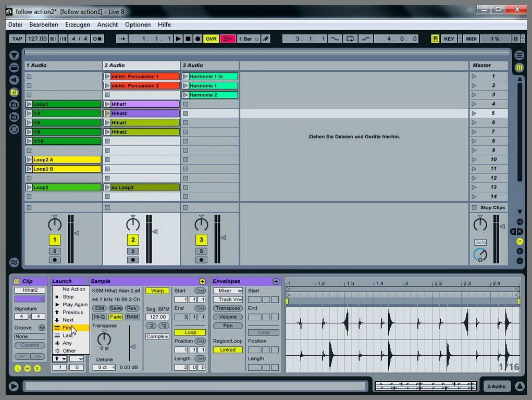The height and width of the screenshot is (400, 532).
Task: Click the clip Transpose knob
Action: pos(104,338)
